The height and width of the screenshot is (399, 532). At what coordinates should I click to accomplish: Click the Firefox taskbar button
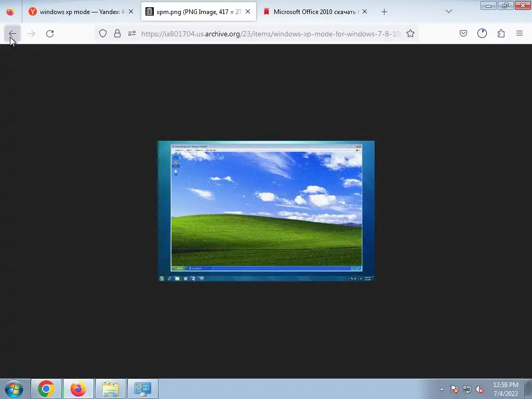78,389
